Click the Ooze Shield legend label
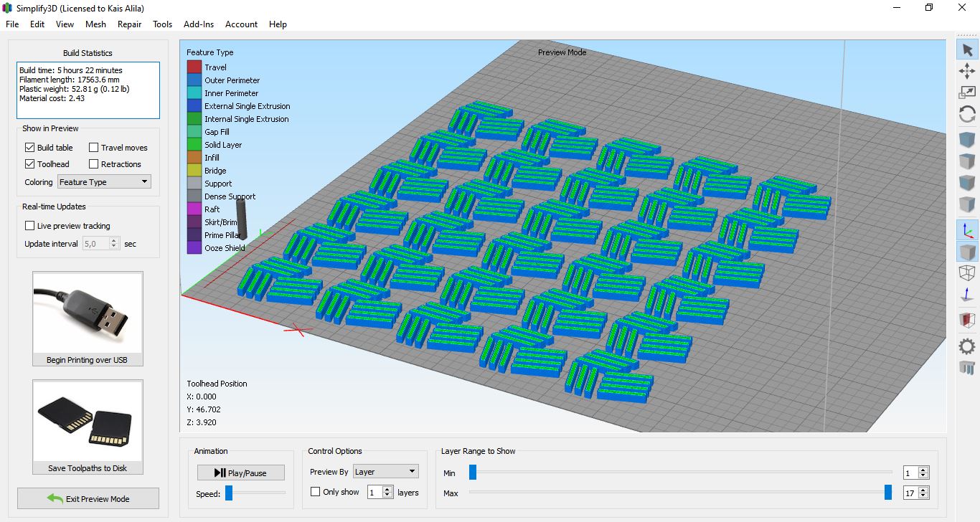980x522 pixels. click(x=225, y=248)
